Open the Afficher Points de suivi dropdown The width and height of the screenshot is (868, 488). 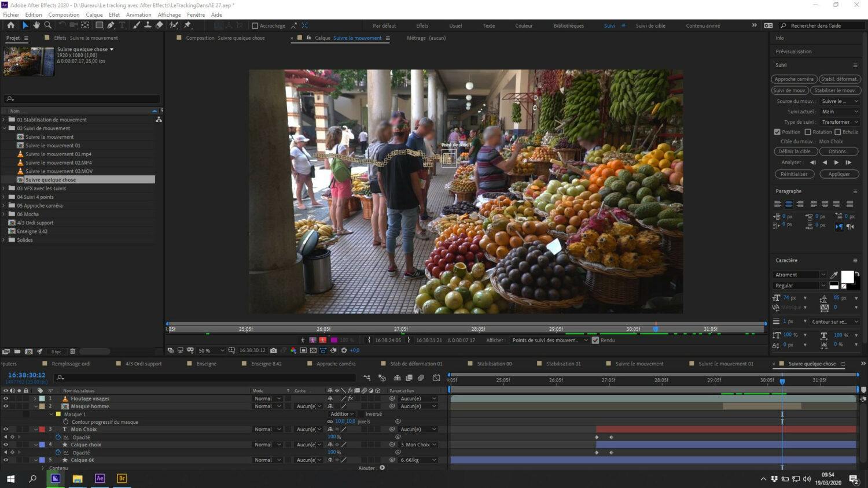(x=549, y=340)
